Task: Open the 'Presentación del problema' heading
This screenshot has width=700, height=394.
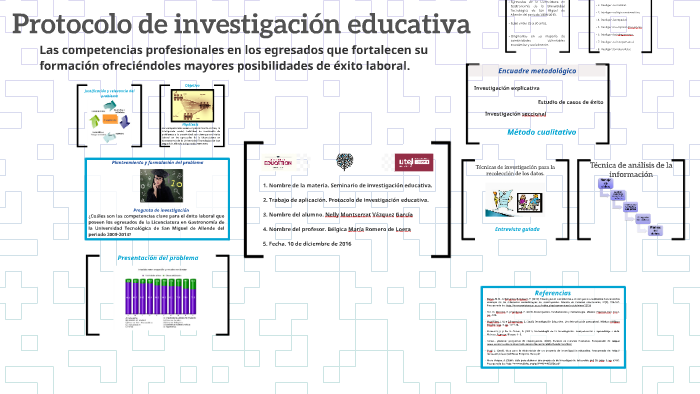Action: point(158,258)
